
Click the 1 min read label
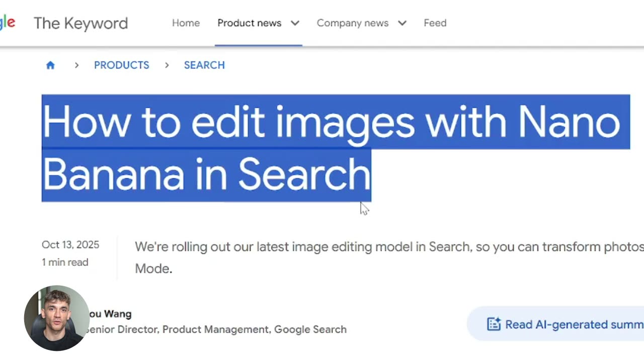pyautogui.click(x=65, y=262)
